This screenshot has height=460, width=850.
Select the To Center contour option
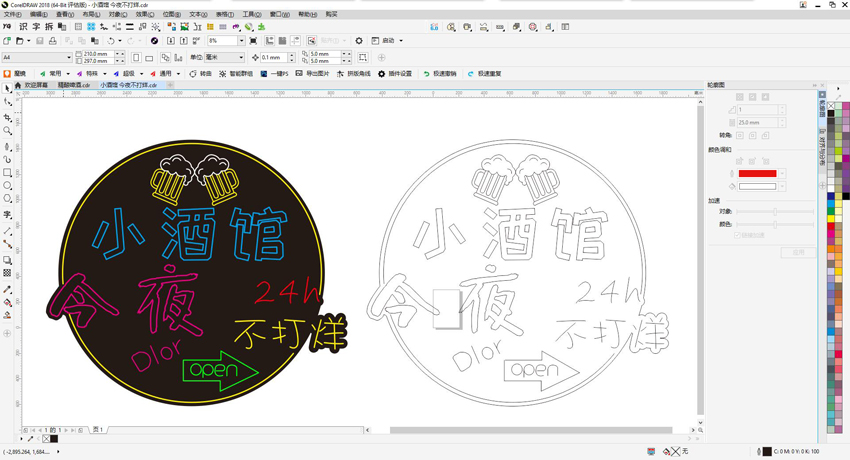(739, 97)
